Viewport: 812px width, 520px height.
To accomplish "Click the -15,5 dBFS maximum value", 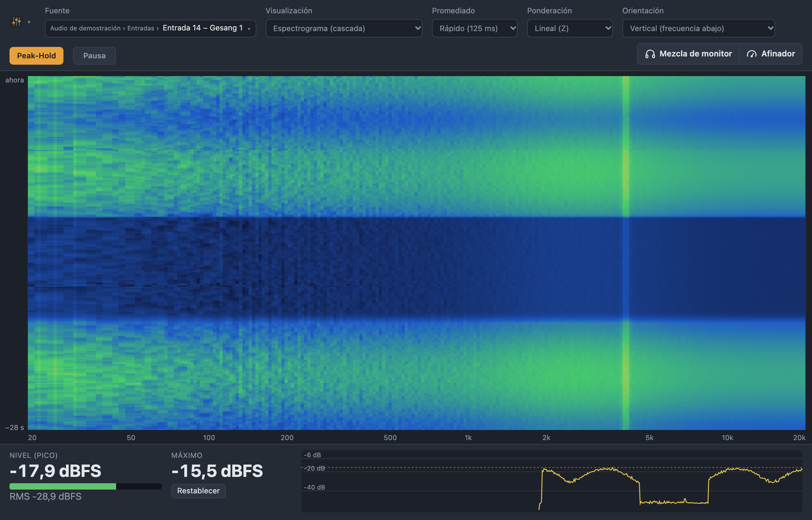I will 217,471.
